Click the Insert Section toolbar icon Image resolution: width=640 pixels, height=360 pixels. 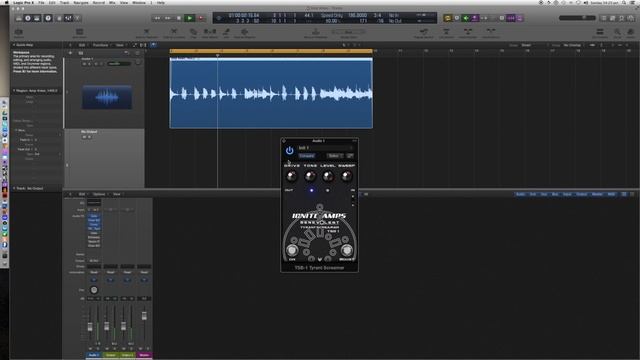pos(467,33)
